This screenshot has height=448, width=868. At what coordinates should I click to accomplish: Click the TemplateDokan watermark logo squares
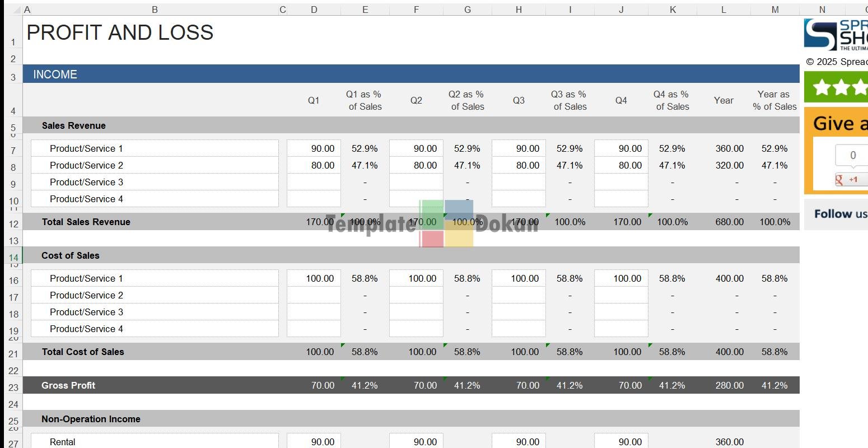[446, 223]
